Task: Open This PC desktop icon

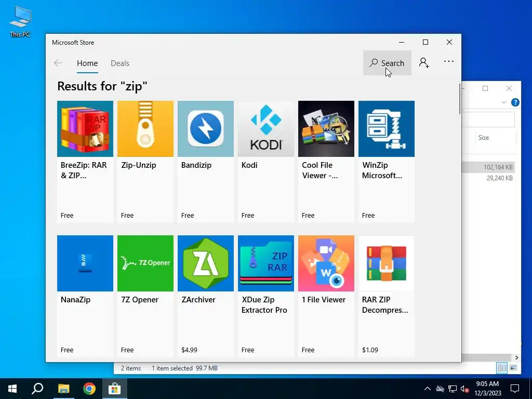Action: (20, 22)
